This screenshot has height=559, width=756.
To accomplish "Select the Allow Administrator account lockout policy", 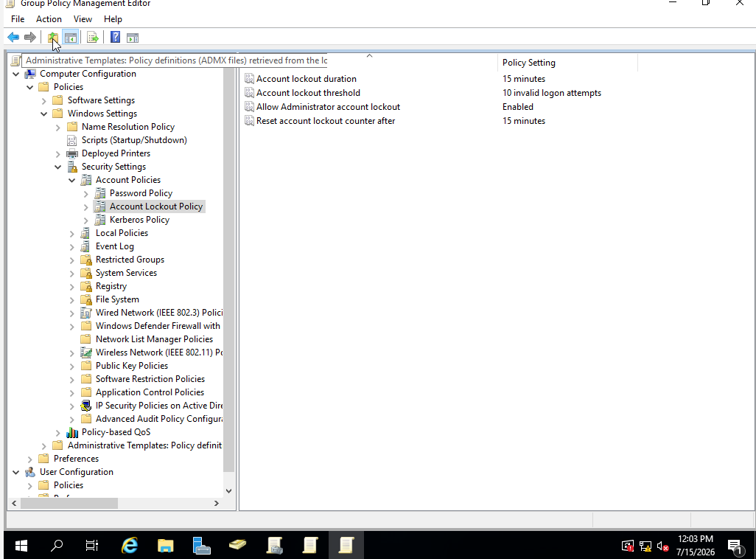I will tap(328, 107).
